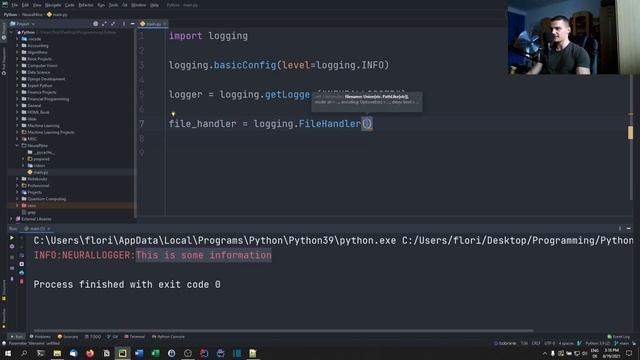The image size is (640, 360).
Task: Collapse the Python root folder
Action: point(12,32)
